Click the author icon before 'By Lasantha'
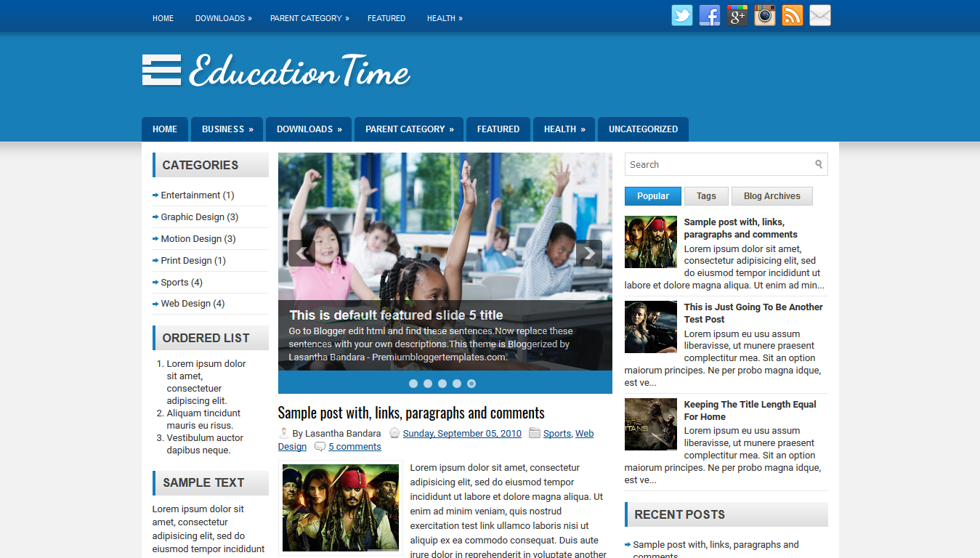 tap(284, 433)
